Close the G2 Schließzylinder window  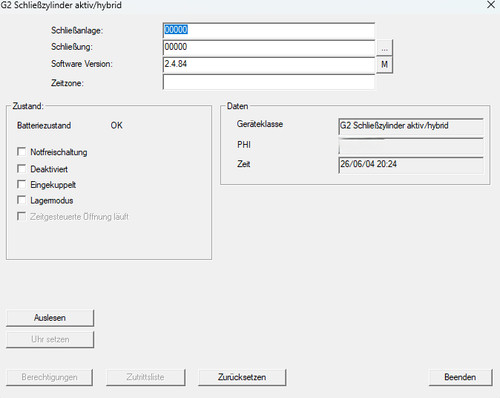(491, 5)
